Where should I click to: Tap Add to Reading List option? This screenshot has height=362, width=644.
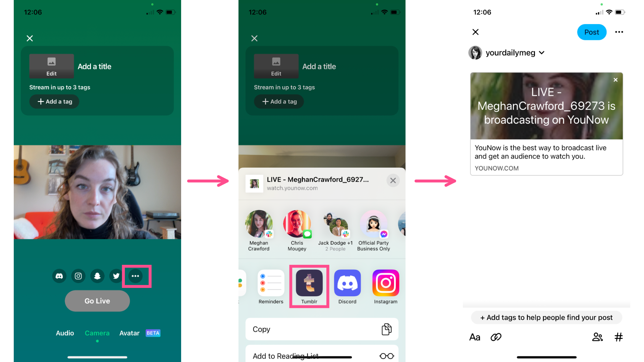point(322,355)
